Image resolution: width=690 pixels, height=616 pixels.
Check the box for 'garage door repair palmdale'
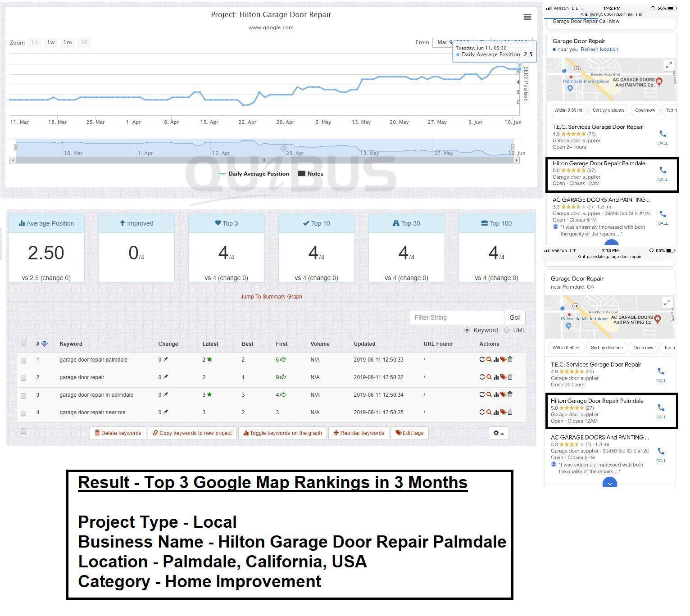[23, 360]
